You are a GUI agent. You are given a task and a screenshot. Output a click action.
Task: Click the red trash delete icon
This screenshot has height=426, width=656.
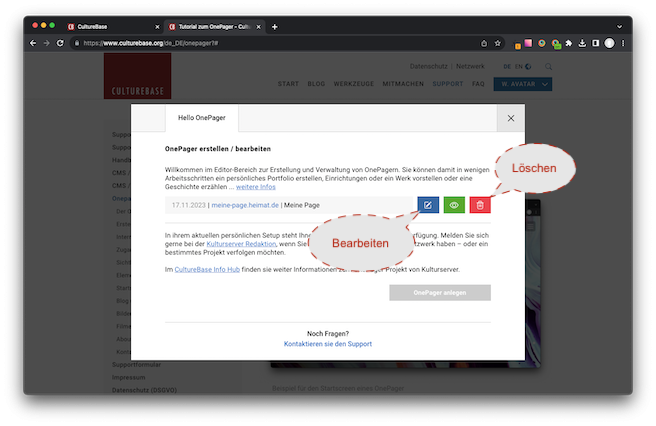(x=479, y=205)
